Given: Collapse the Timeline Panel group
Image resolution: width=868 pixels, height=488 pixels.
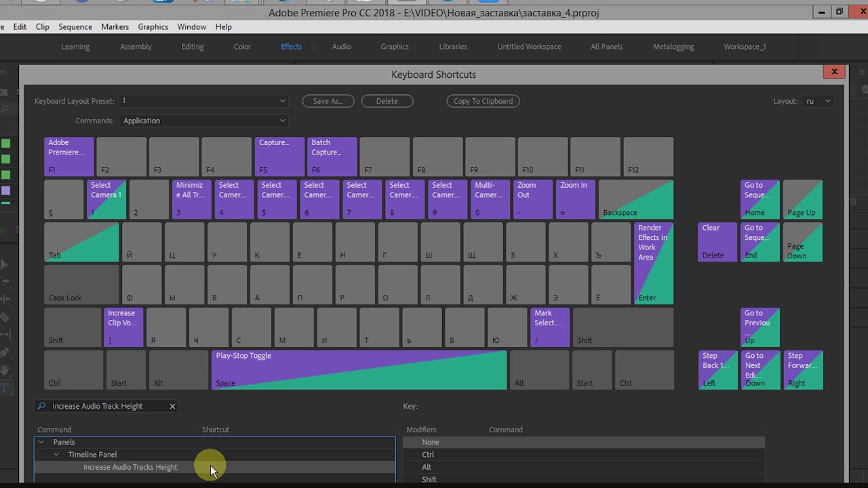Looking at the screenshot, I should pos(56,455).
